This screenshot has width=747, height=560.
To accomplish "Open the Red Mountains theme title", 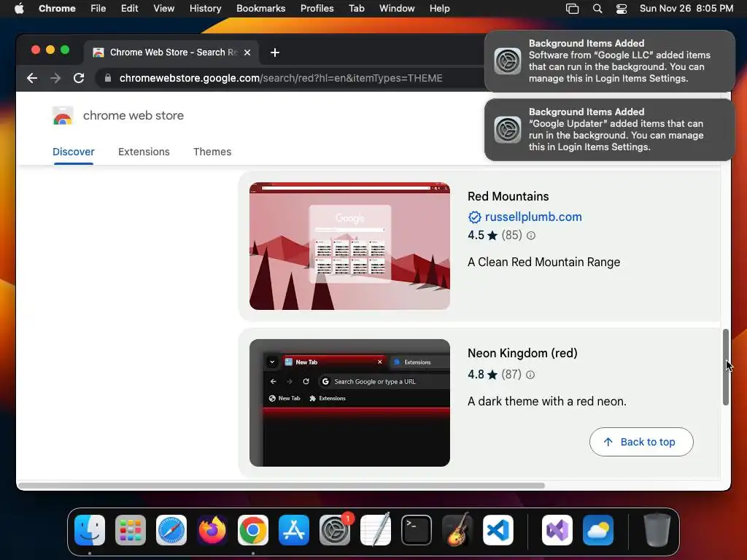I will point(508,197).
